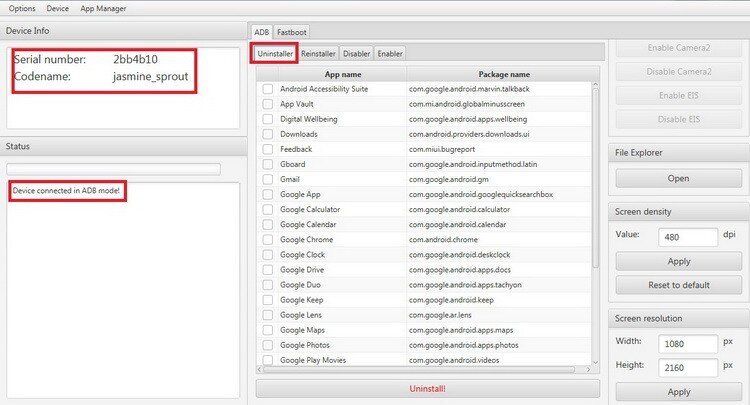Click the status progress bar
Image resolution: width=750 pixels, height=405 pixels.
click(x=113, y=169)
